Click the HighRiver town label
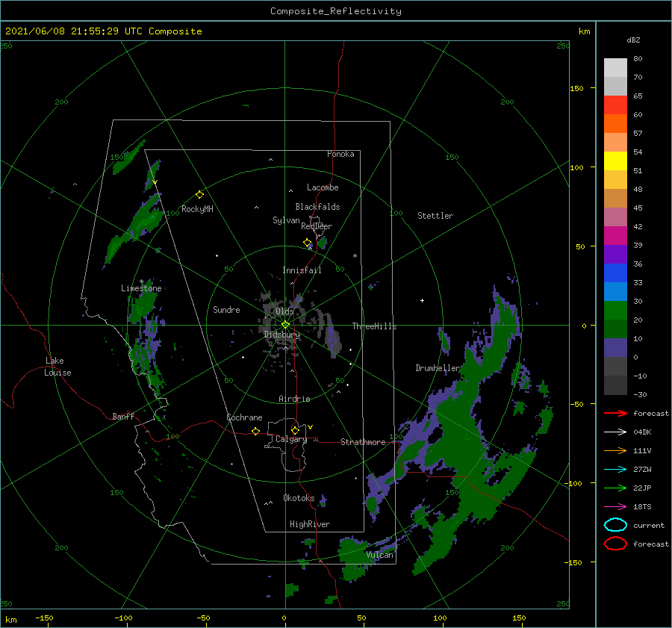Viewport: 672px width, 628px height. point(309,524)
